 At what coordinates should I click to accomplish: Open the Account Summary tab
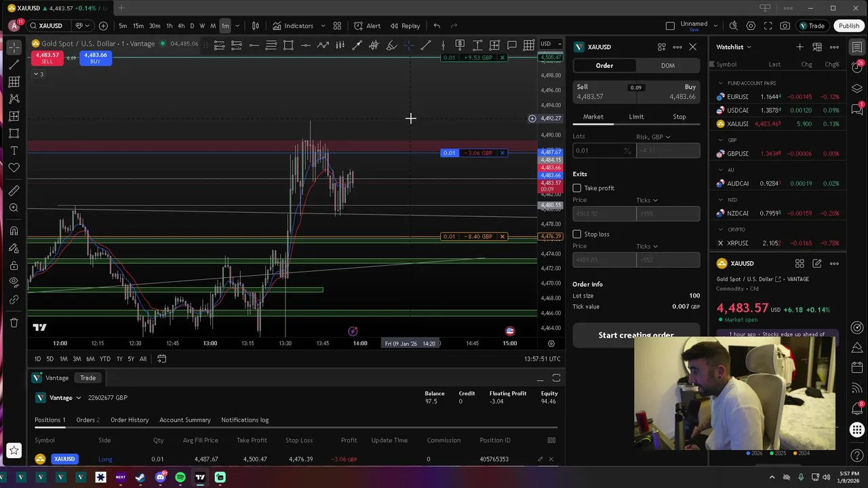(x=185, y=420)
